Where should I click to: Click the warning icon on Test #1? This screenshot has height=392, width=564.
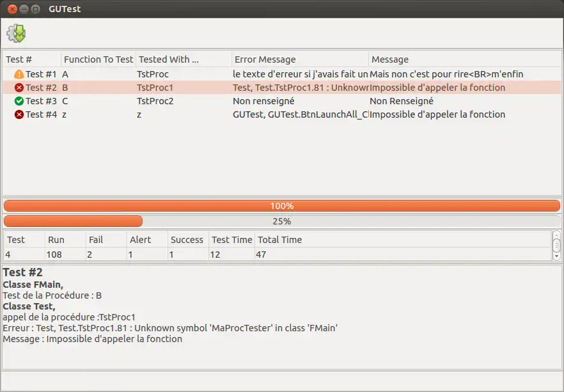[19, 74]
